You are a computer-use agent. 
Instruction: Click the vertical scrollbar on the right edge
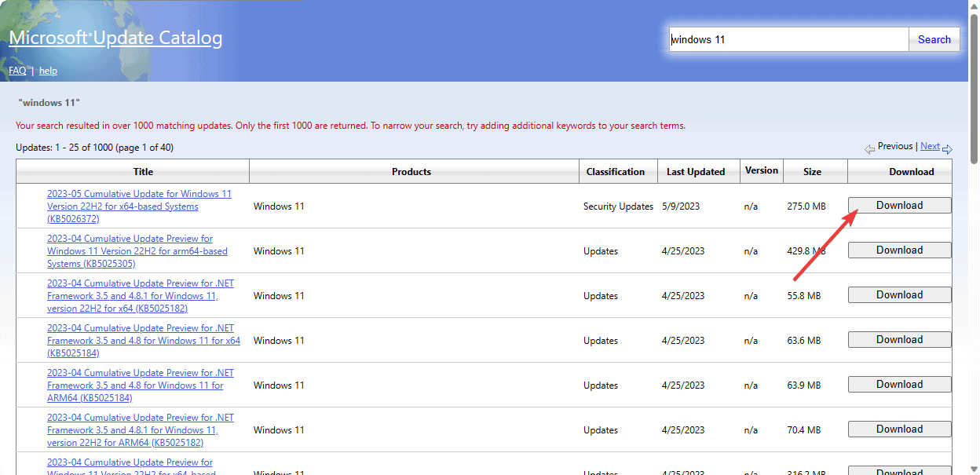tap(974, 236)
